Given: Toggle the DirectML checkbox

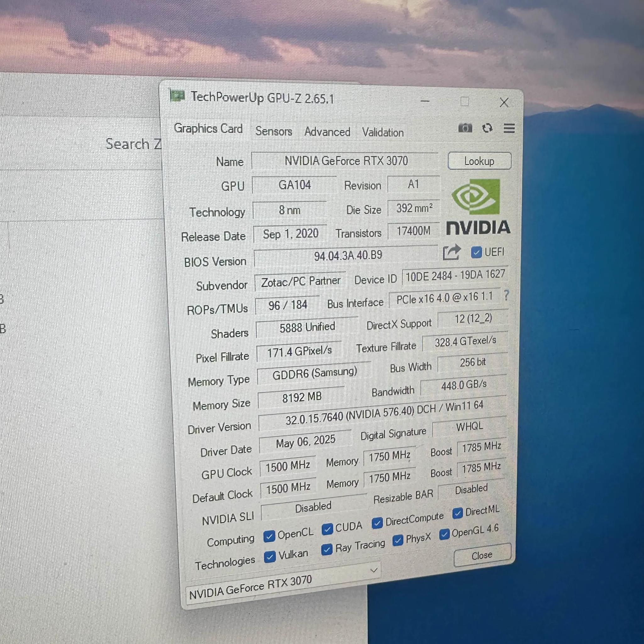Looking at the screenshot, I should [457, 513].
